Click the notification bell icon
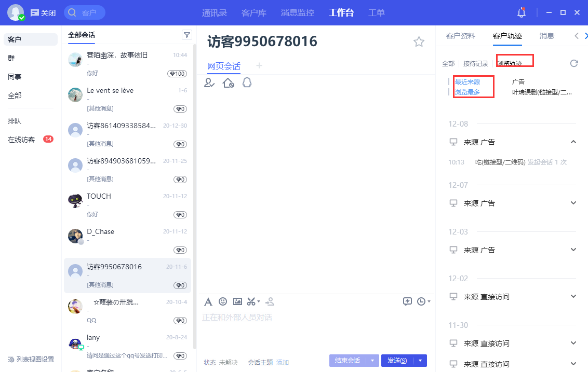The image size is (588, 372). (521, 13)
